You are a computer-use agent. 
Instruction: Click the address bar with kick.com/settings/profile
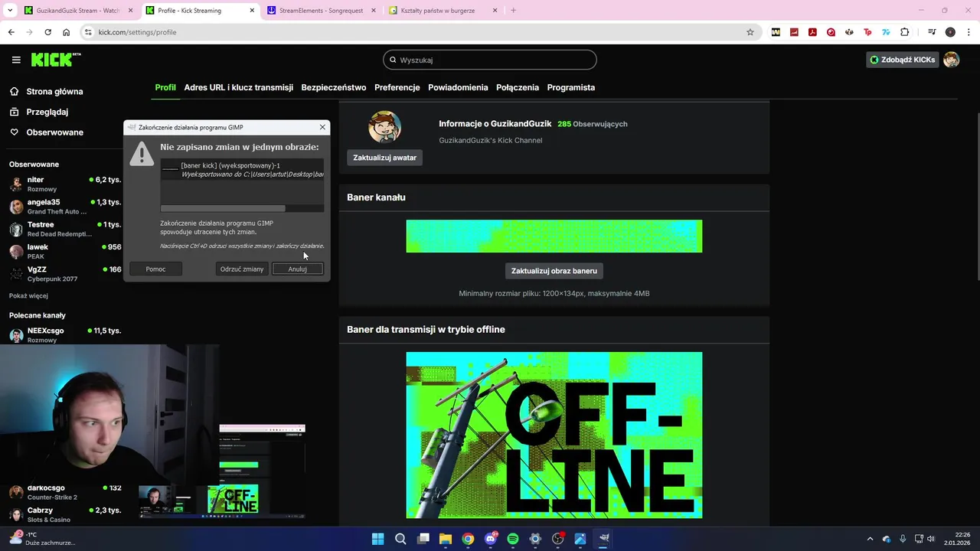tap(420, 32)
